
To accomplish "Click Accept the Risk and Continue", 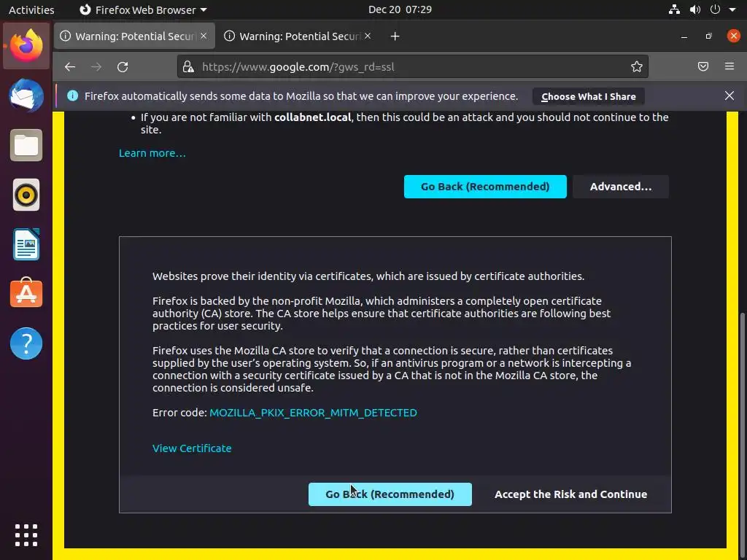I will 570,494.
